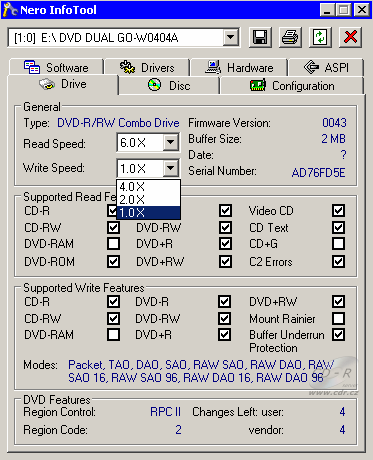Open the ASPI tab
373x460 pixels.
pyautogui.click(x=326, y=68)
